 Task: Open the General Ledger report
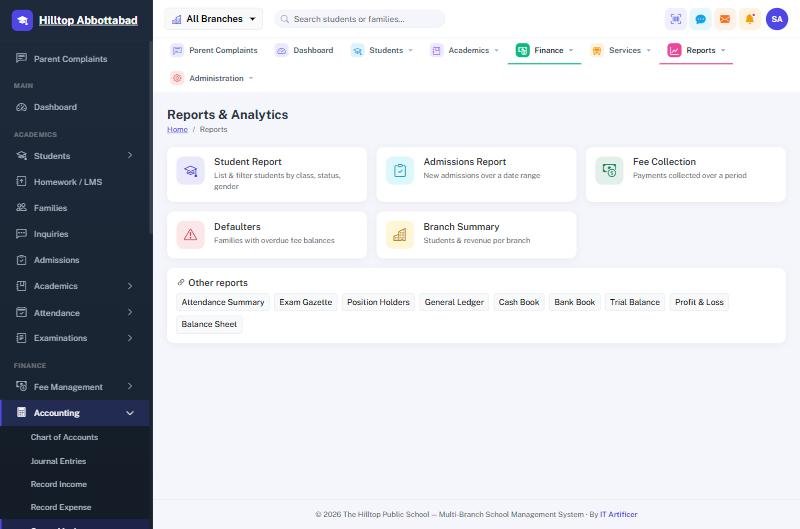pyautogui.click(x=454, y=302)
